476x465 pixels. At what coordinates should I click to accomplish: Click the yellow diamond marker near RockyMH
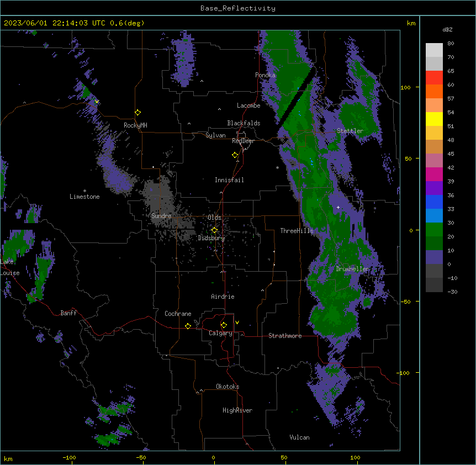pyautogui.click(x=138, y=113)
